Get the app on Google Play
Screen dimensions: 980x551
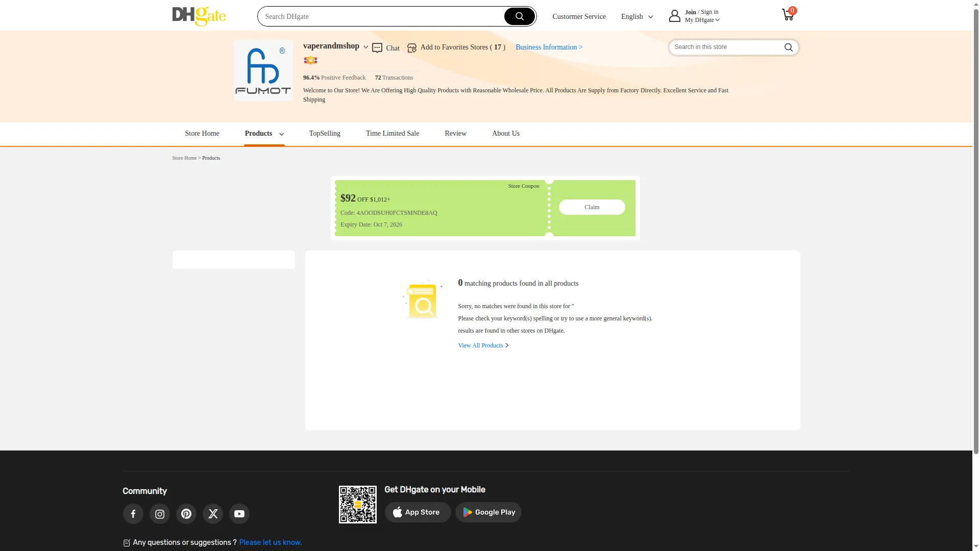pos(488,512)
